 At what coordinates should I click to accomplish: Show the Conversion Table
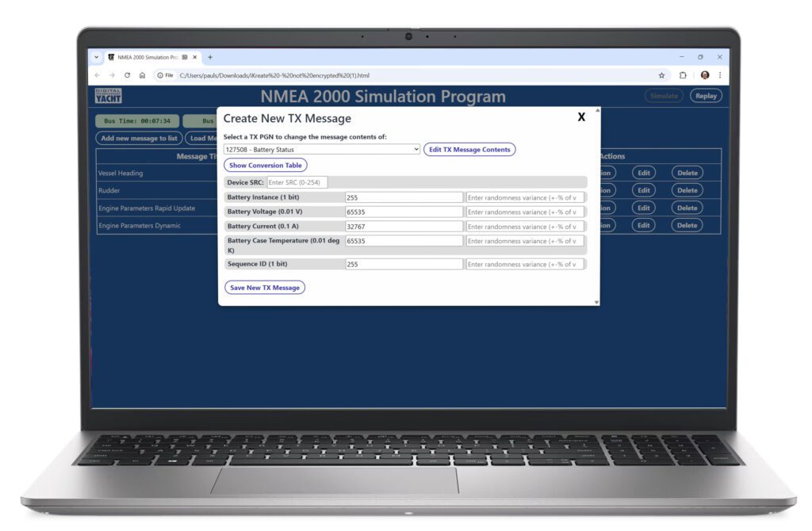(265, 165)
